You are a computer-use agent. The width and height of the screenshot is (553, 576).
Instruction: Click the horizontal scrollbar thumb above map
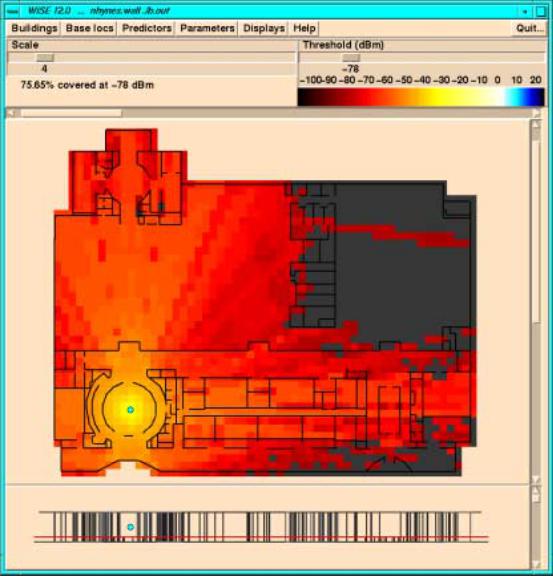[71, 113]
